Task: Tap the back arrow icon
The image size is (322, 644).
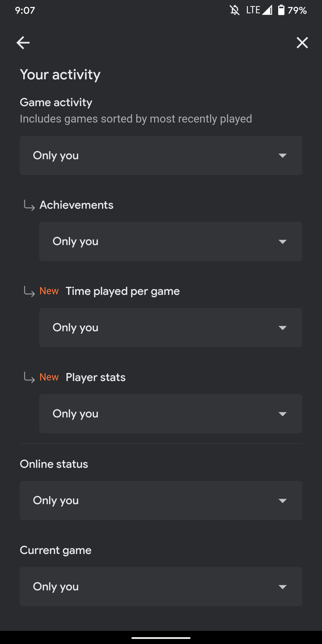Action: (23, 43)
